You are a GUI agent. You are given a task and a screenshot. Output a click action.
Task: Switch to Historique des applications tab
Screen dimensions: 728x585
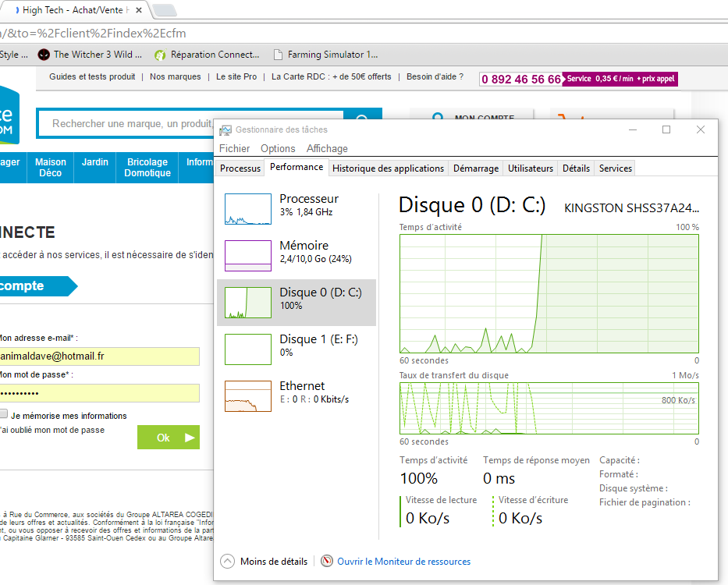click(x=388, y=168)
